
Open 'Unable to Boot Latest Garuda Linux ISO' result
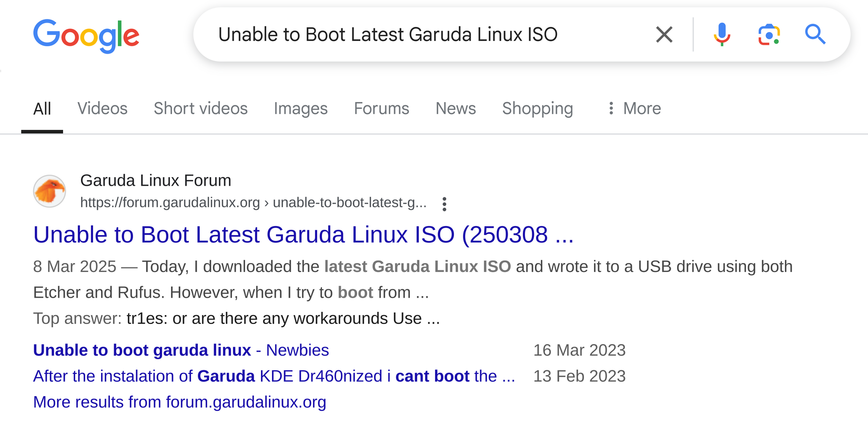tap(303, 235)
